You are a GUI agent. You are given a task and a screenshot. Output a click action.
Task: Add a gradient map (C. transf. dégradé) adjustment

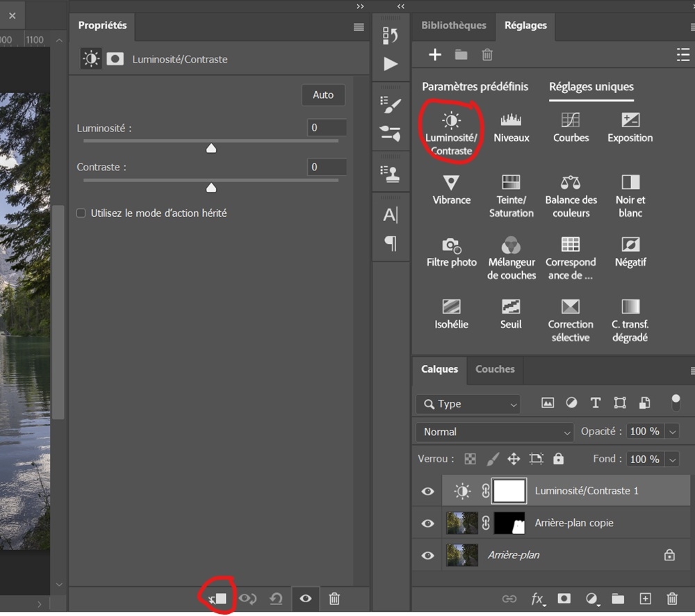coord(630,321)
